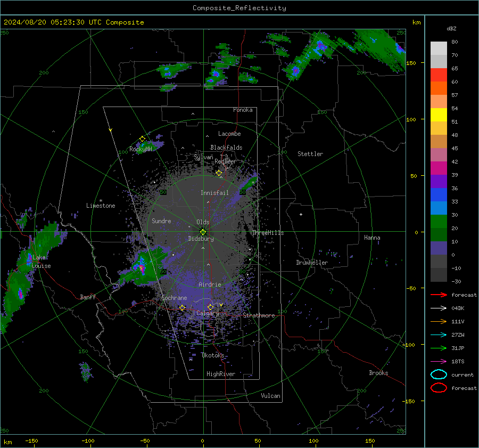This screenshot has width=479, height=448.
Task: Click the Banff town label
Action: pyautogui.click(x=88, y=297)
